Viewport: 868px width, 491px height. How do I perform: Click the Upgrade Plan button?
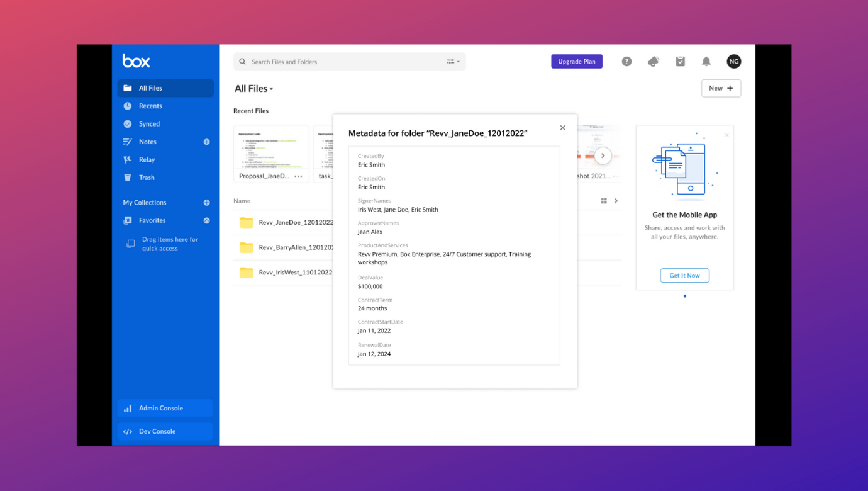tap(576, 61)
